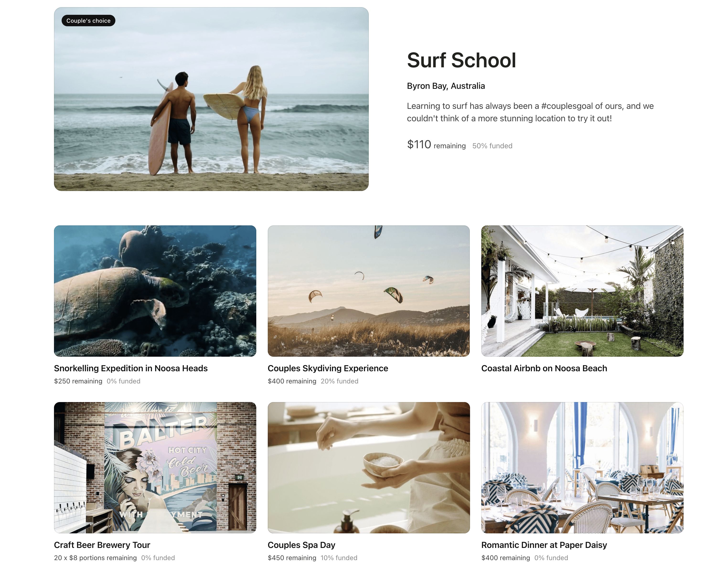Click the 20 x $8 portions remaining text
This screenshot has height=573, width=728.
(95, 557)
